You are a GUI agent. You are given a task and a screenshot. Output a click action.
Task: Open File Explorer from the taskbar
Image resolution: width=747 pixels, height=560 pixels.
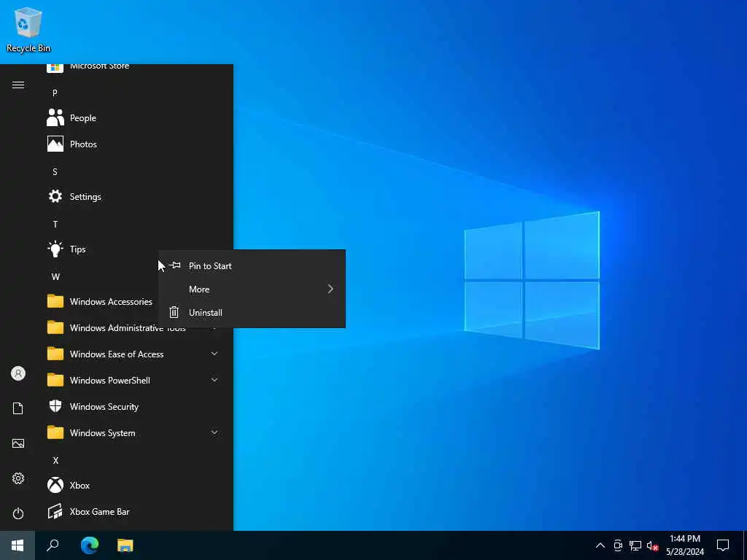tap(125, 545)
